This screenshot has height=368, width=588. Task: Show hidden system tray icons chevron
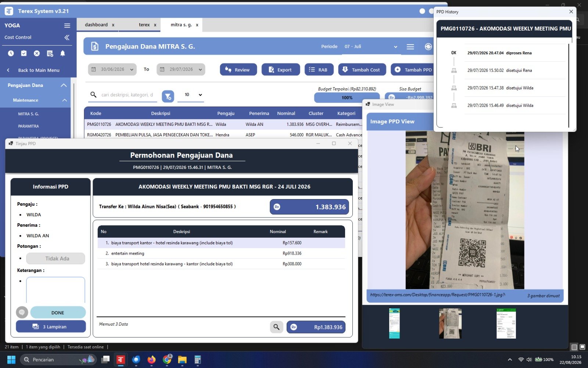510,360
